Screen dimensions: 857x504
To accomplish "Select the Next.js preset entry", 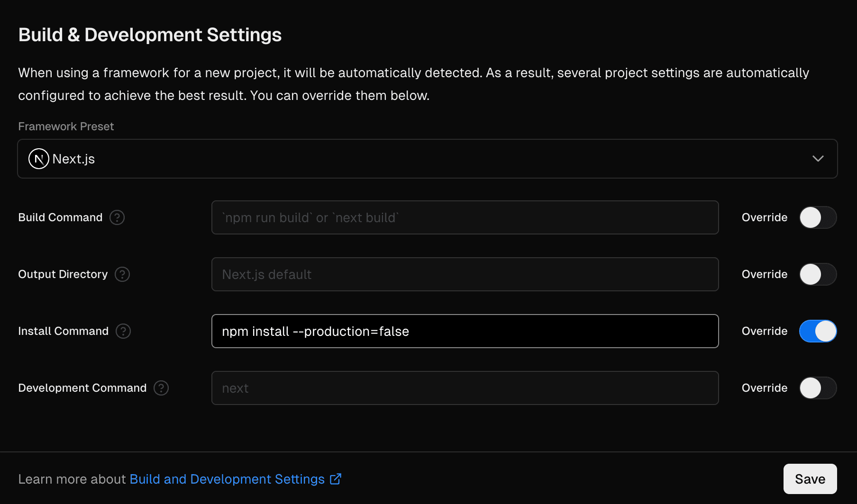I will (x=73, y=159).
